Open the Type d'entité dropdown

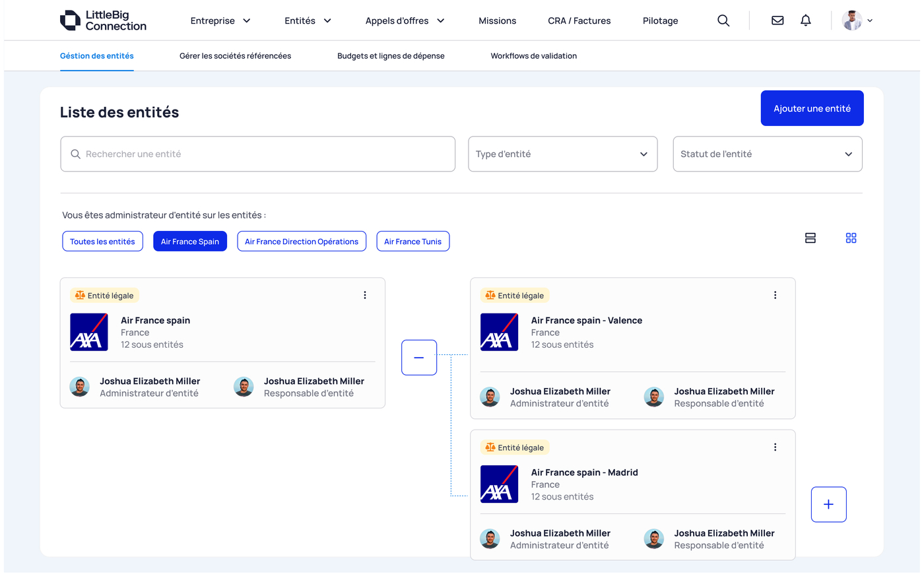(x=563, y=154)
